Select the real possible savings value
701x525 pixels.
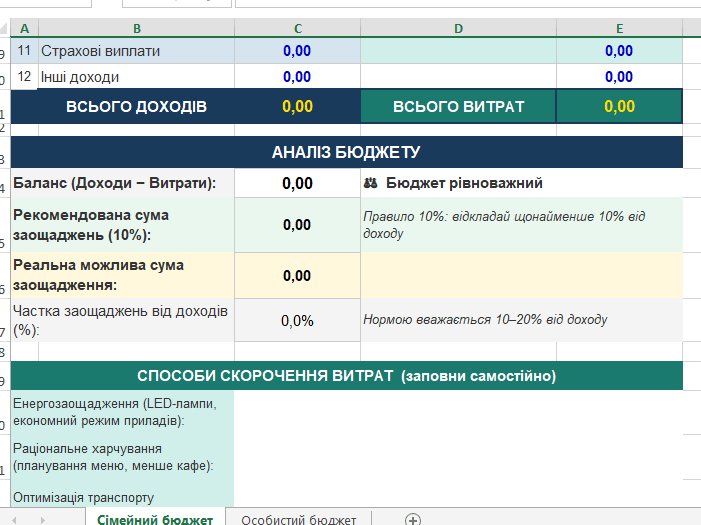pos(298,275)
